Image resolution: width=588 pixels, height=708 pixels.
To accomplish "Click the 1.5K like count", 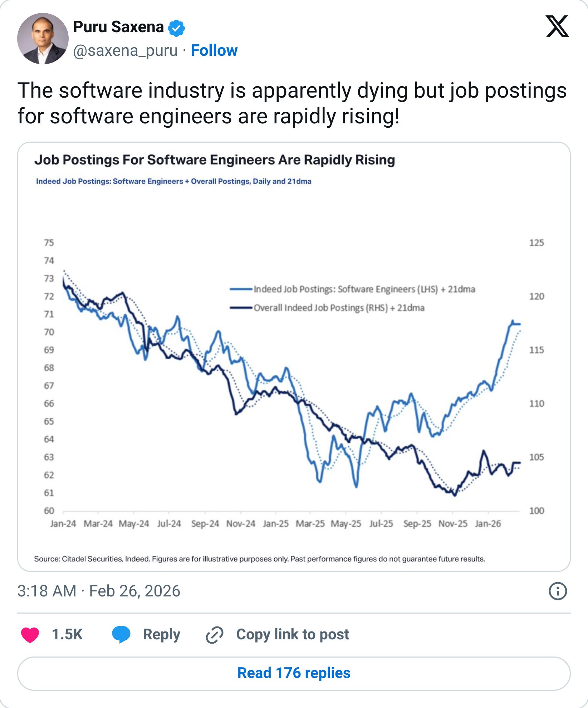I will coord(67,634).
